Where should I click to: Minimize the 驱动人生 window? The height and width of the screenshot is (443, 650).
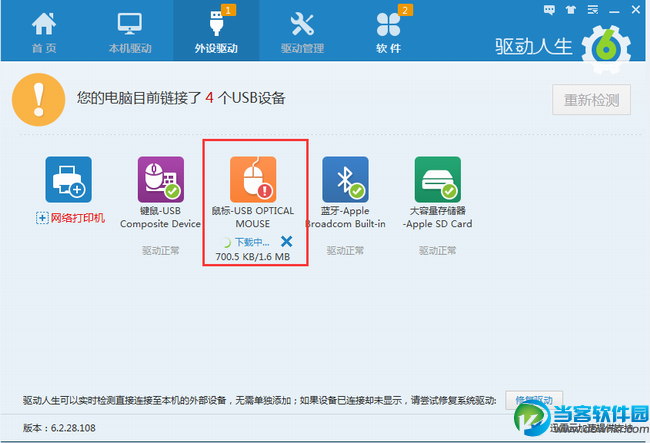[614, 11]
